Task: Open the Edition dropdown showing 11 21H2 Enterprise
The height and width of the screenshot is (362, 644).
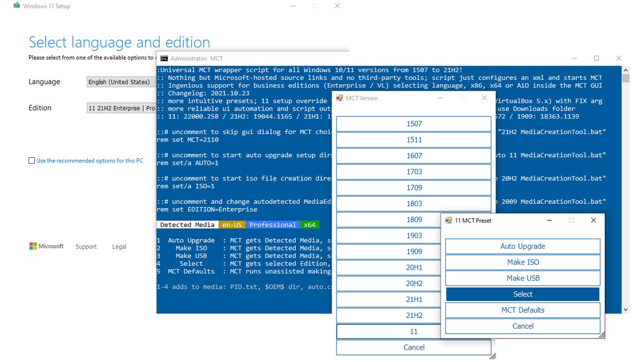Action: coord(119,108)
